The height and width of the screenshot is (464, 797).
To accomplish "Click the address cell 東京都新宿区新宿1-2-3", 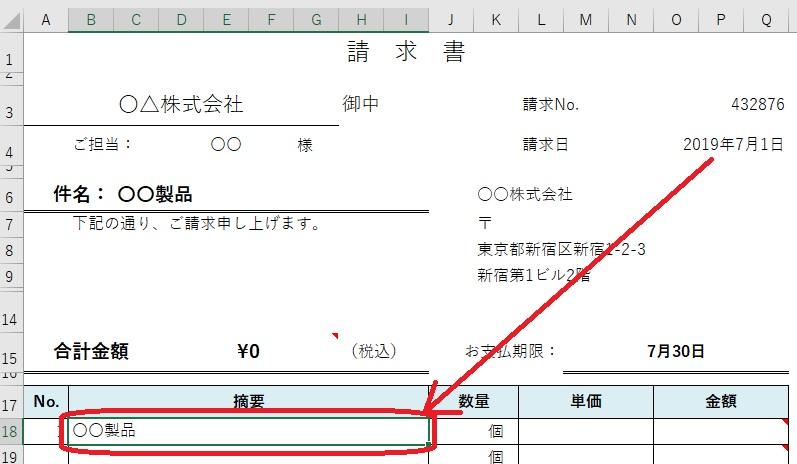I will pos(561,249).
